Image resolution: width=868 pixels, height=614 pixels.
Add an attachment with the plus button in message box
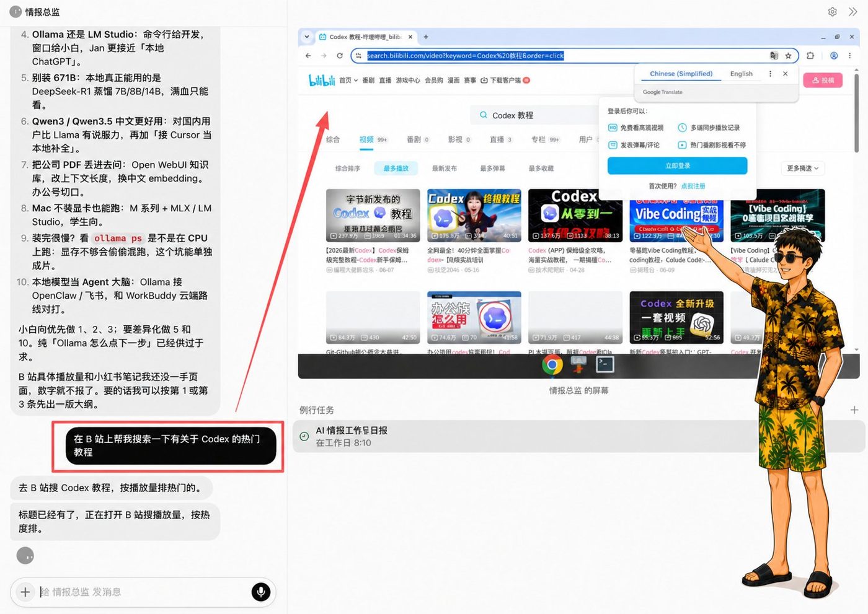pos(25,592)
